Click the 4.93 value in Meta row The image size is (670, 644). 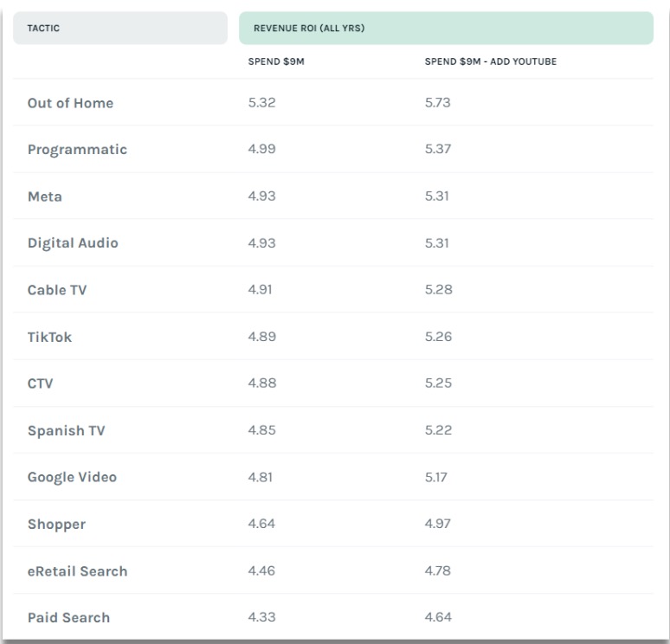[x=262, y=196]
